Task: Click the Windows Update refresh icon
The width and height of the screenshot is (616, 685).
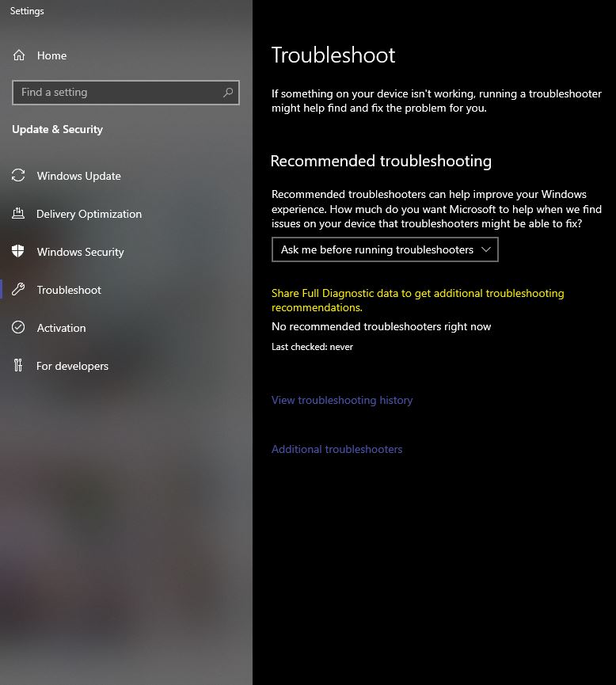Action: click(x=18, y=176)
